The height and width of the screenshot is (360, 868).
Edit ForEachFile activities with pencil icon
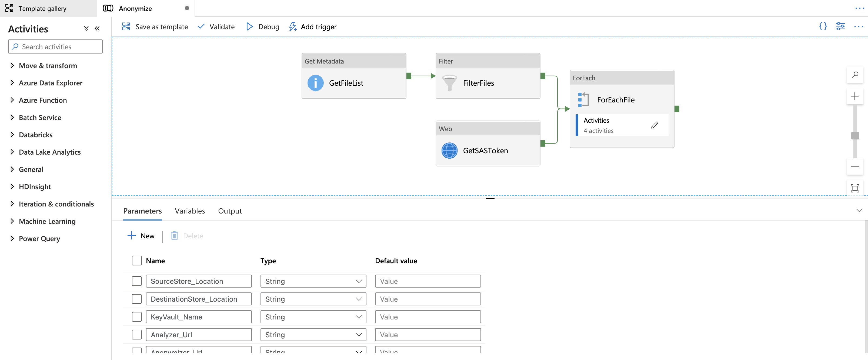[655, 125]
